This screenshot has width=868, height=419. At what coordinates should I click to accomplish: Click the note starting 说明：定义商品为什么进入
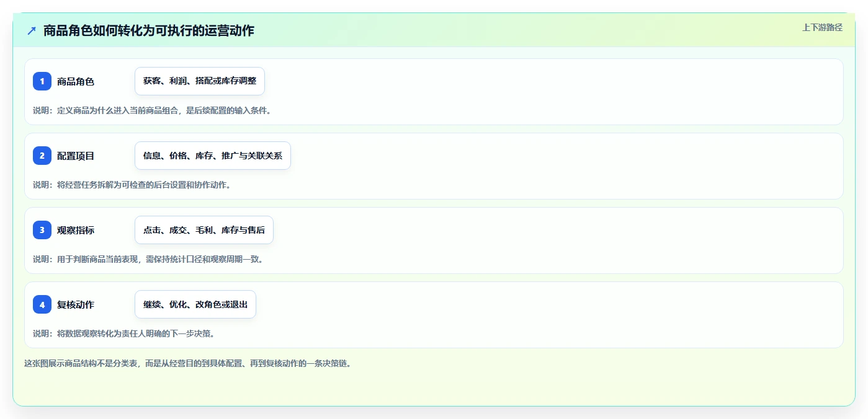pos(152,110)
